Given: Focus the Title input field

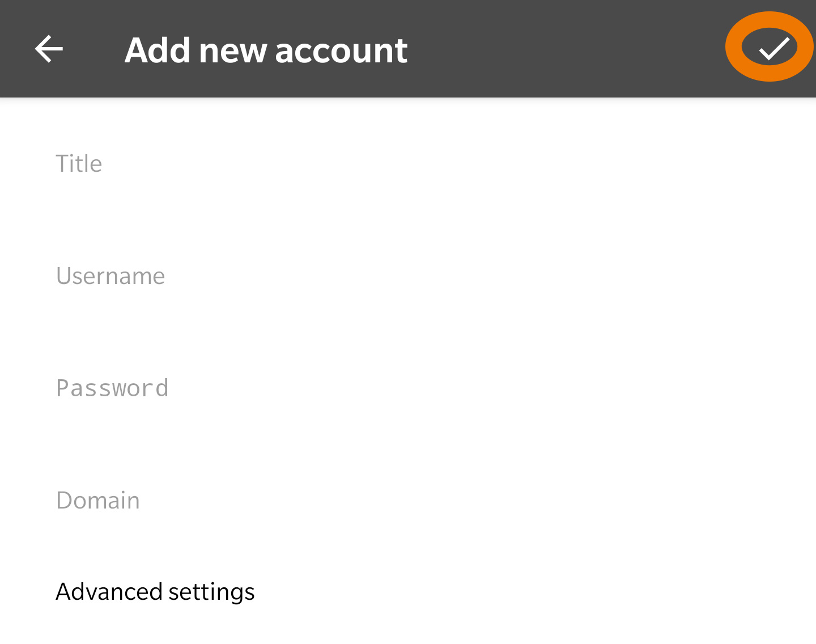Looking at the screenshot, I should pyautogui.click(x=227, y=163).
